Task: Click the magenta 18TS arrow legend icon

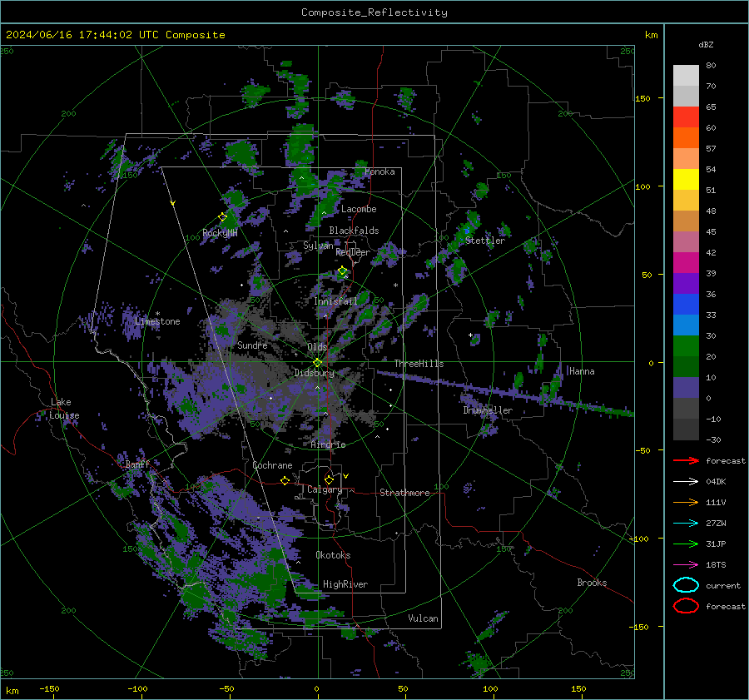Action: tap(686, 565)
